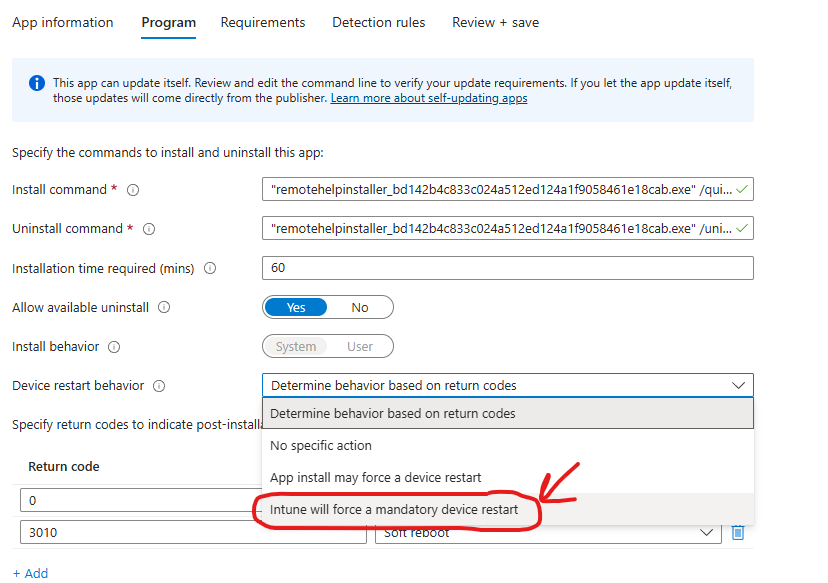Delete the 3010 return code row
The width and height of the screenshot is (828, 583).
(738, 532)
